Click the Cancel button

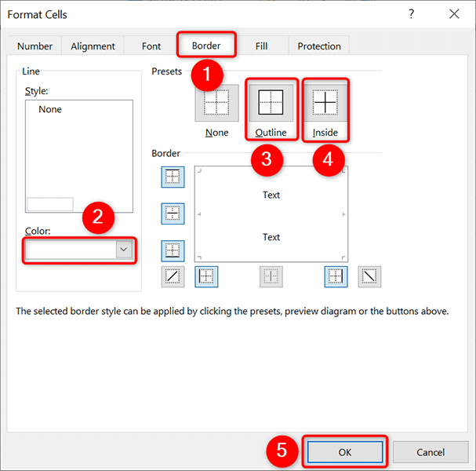(431, 452)
